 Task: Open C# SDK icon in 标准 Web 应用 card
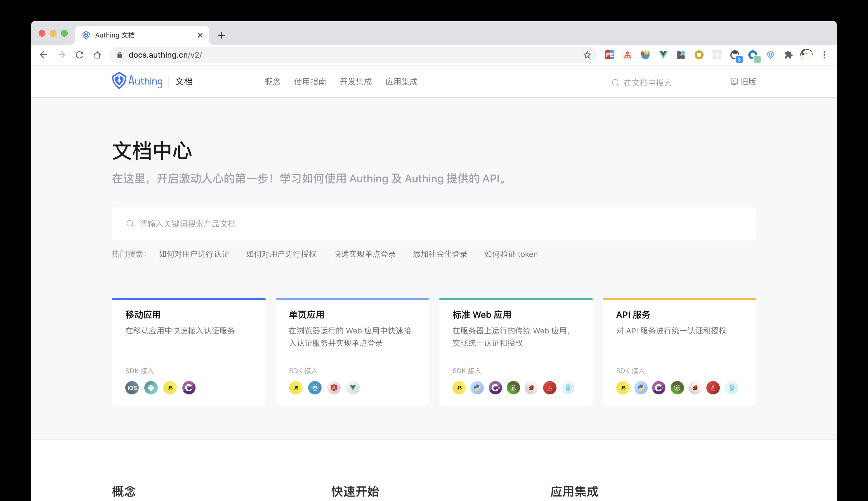[x=495, y=388]
